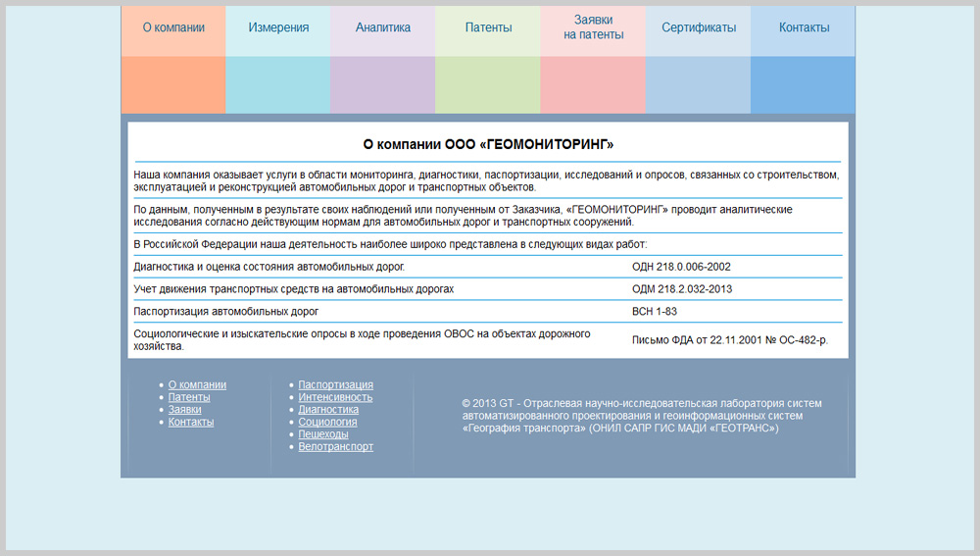The height and width of the screenshot is (556, 980).
Task: Follow the «Пешеходы» link
Action: (323, 434)
